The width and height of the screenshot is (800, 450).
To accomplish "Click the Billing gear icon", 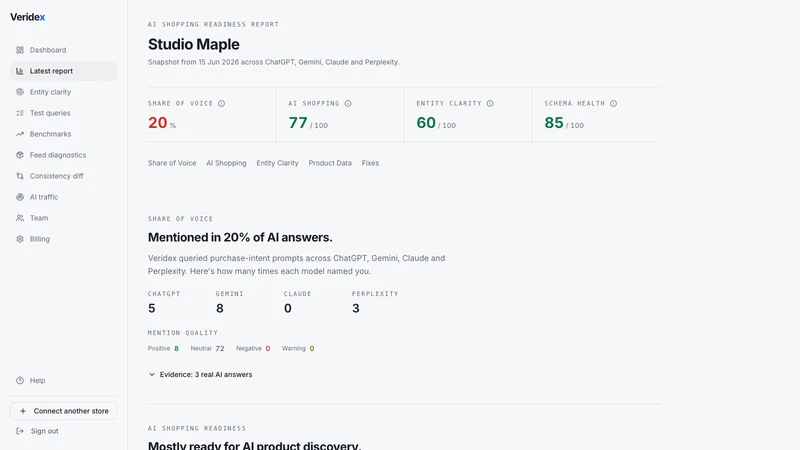I will point(20,239).
